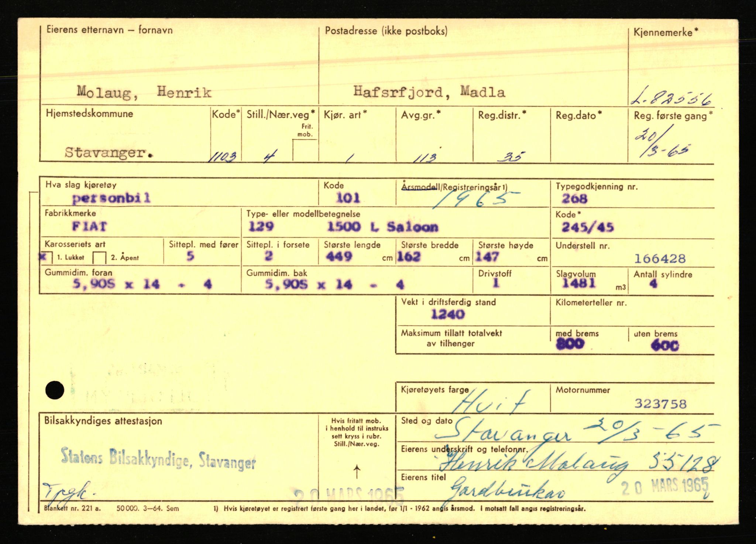Select municipality code '1103'
Image resolution: width=756 pixels, height=544 pixels.
(x=222, y=157)
